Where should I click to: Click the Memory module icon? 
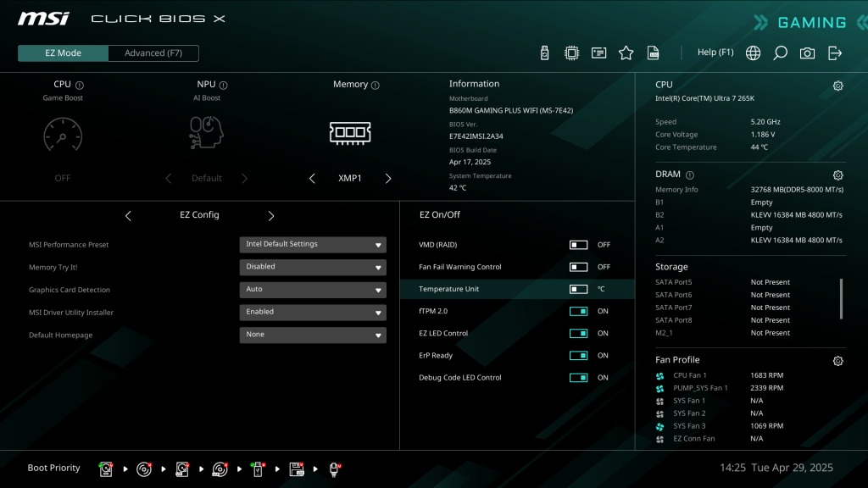pyautogui.click(x=350, y=133)
